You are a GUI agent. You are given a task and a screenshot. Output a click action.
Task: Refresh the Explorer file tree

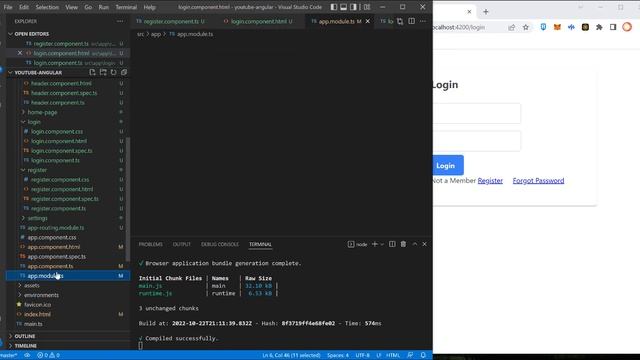113,72
